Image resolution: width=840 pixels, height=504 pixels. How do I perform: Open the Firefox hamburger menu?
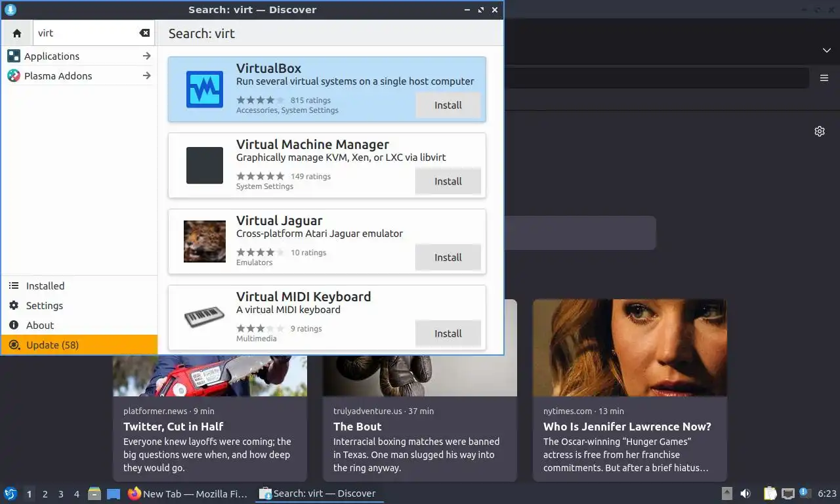824,78
